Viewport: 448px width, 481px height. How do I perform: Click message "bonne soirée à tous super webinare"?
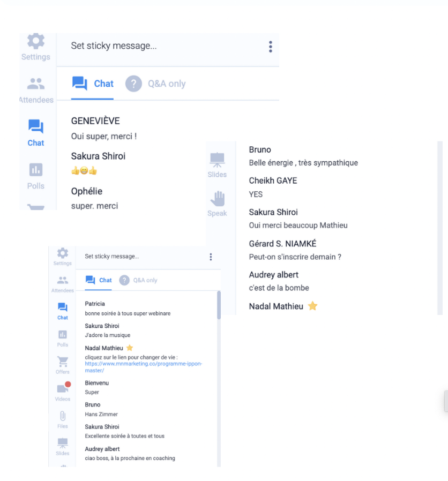pos(128,313)
